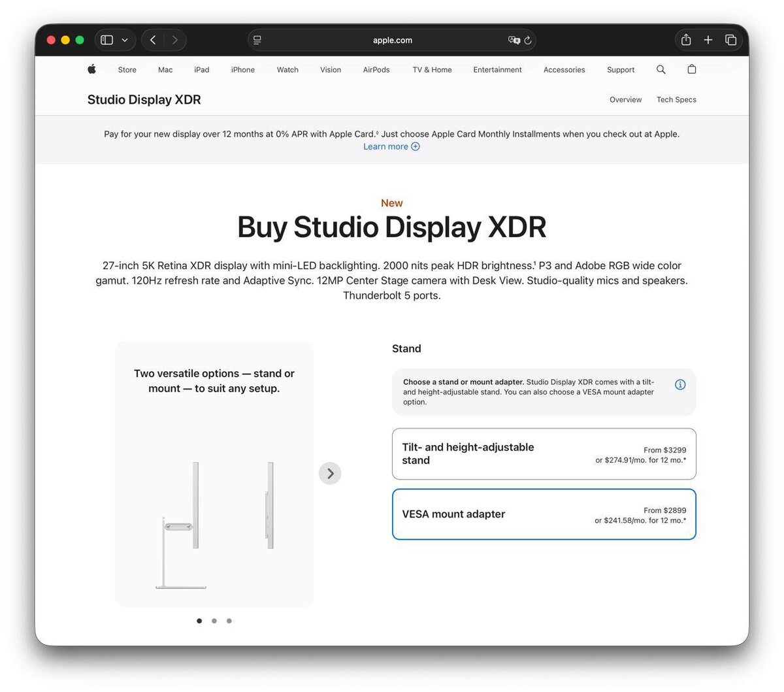Go back with the back arrow
This screenshot has height=692, width=784.
153,40
